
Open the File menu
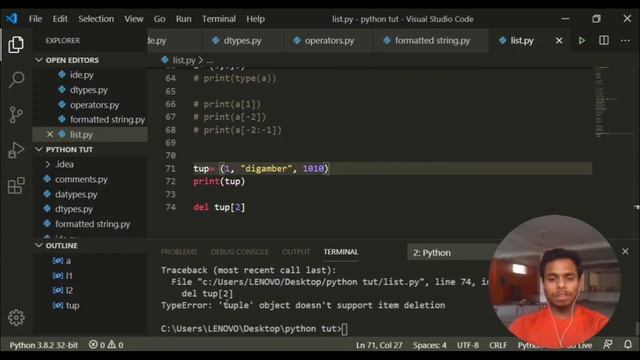pos(36,19)
